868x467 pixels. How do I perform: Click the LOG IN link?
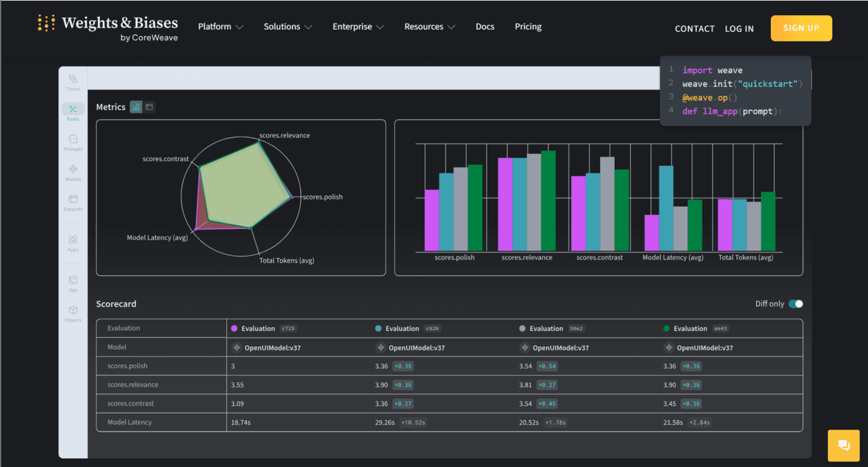coord(739,29)
